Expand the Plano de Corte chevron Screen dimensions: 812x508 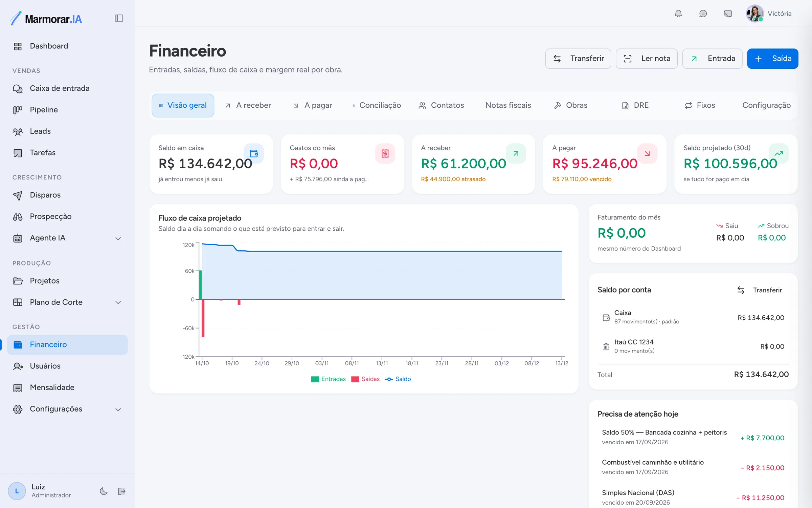click(x=118, y=302)
